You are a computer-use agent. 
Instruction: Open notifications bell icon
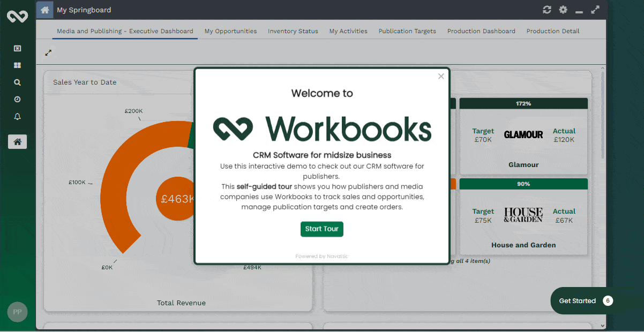17,117
